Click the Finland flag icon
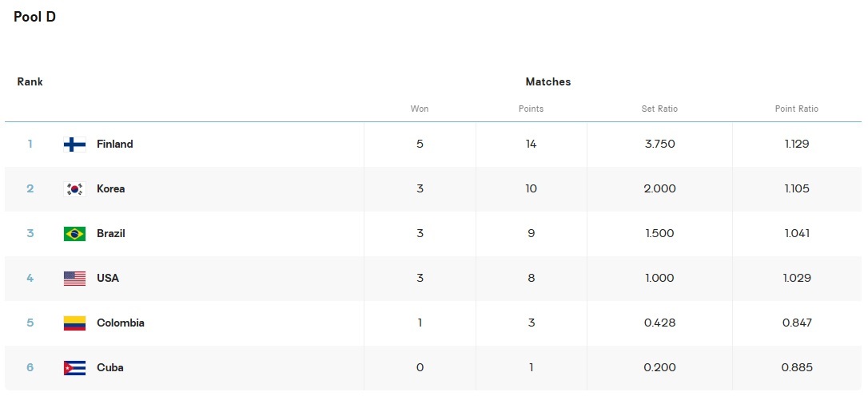This screenshot has height=396, width=868. pyautogui.click(x=74, y=145)
